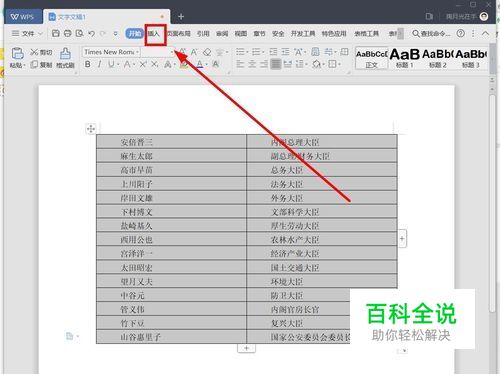
Task: Apply the 标题 2 heading style
Action: click(438, 58)
